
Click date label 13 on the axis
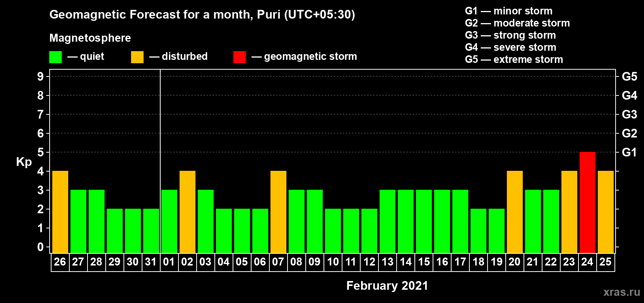387,262
